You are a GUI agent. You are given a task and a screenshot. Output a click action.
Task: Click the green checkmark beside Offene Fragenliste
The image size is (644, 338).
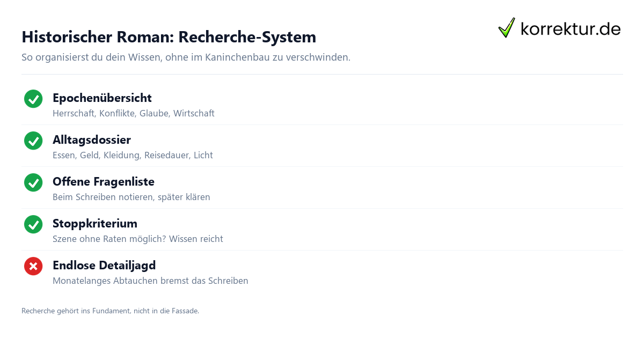pyautogui.click(x=33, y=183)
